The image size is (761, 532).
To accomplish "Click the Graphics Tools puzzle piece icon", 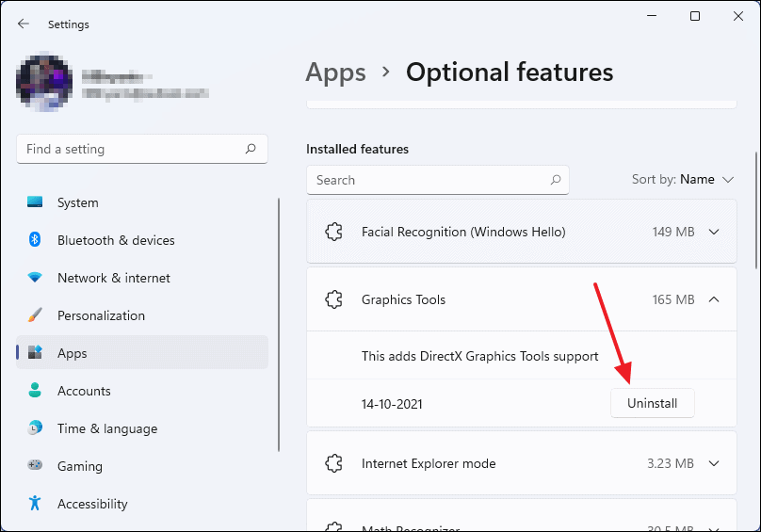I will (x=334, y=299).
